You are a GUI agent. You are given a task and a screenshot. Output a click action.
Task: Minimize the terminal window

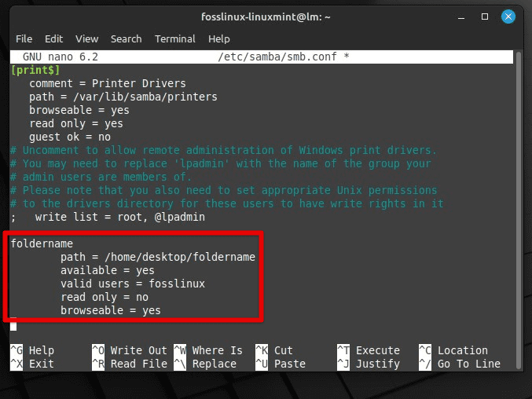461,17
